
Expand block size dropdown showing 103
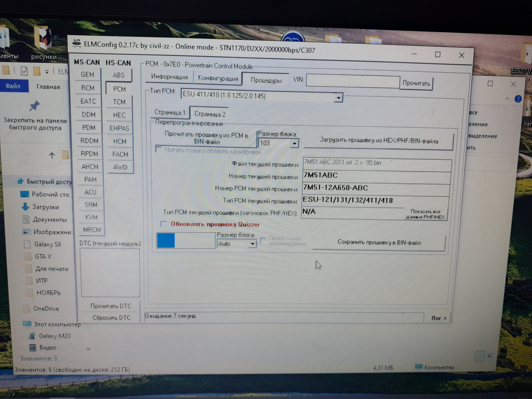click(x=294, y=144)
